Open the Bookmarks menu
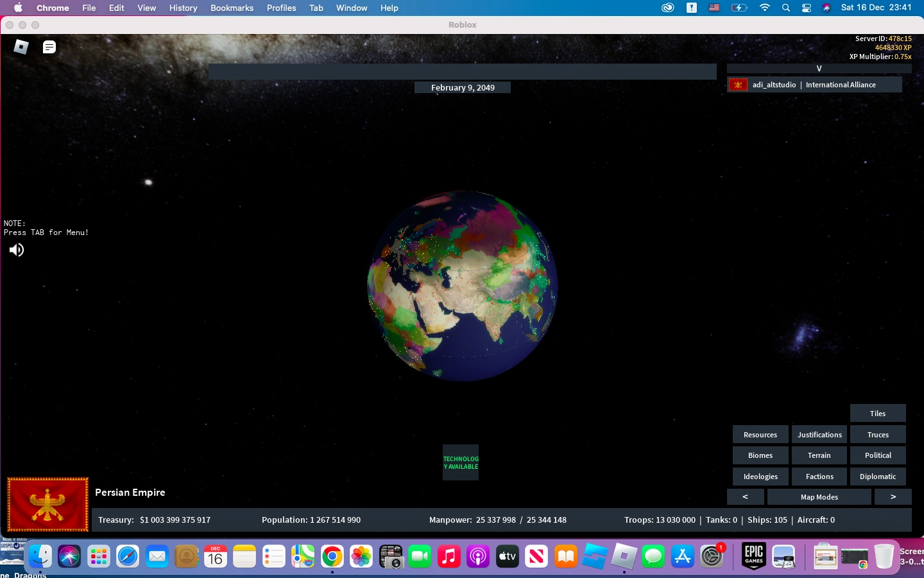The height and width of the screenshot is (578, 924). 232,8
